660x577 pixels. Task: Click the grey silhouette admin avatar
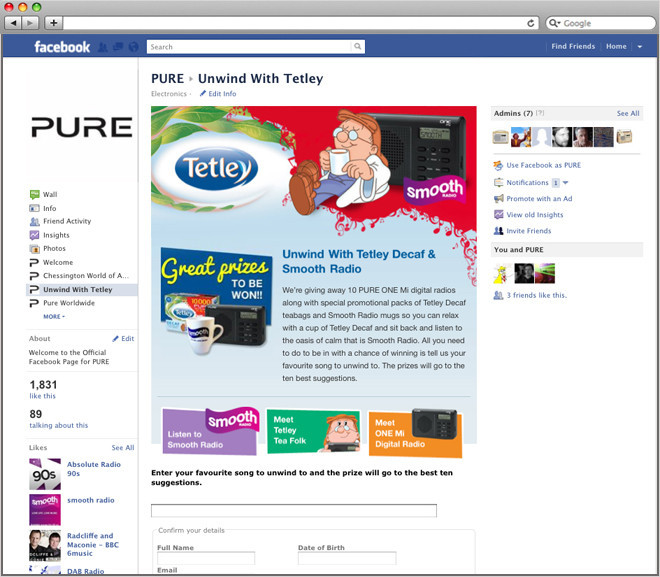(x=541, y=137)
